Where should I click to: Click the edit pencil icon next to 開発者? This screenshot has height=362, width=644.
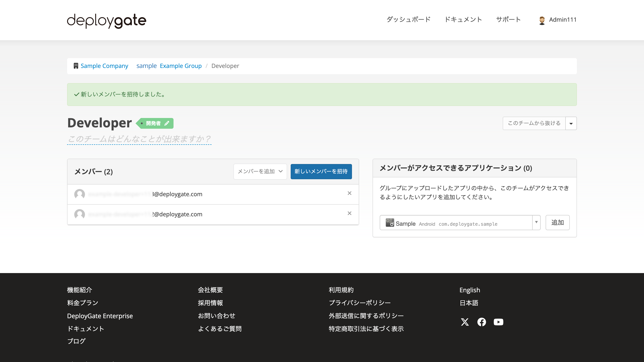click(x=167, y=123)
